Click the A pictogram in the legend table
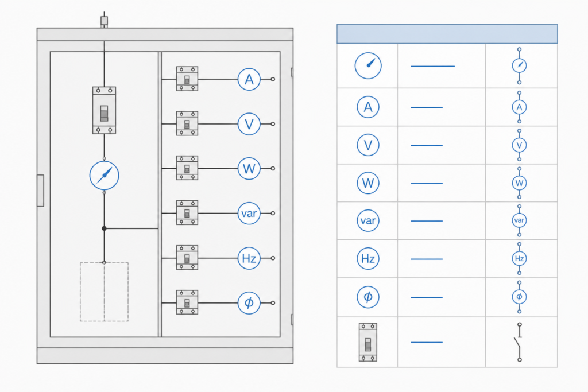 click(x=368, y=107)
